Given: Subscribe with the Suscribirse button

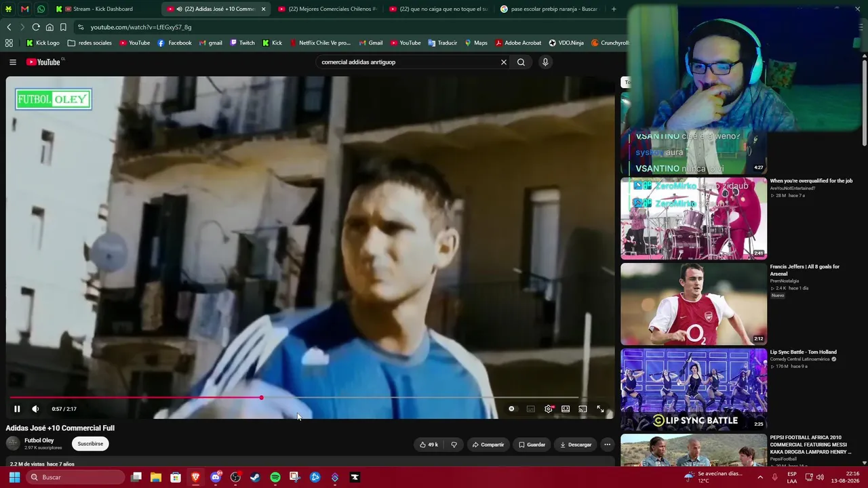Looking at the screenshot, I should coord(90,444).
